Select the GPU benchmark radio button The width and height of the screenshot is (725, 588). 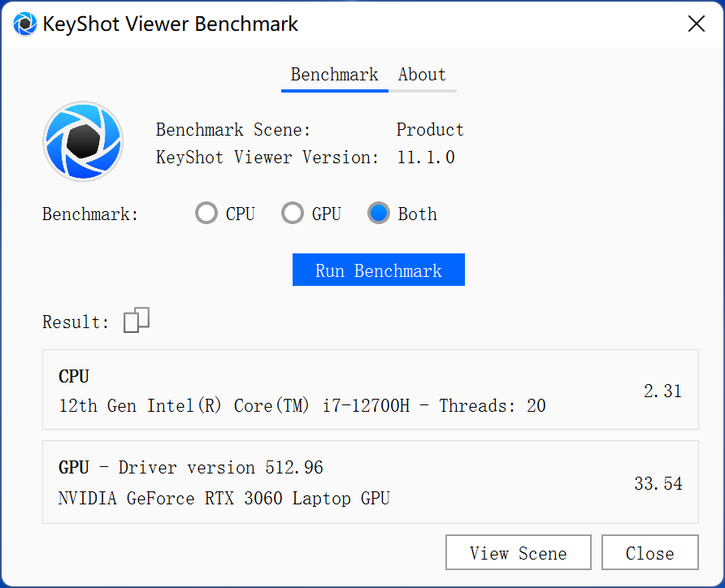pyautogui.click(x=293, y=214)
